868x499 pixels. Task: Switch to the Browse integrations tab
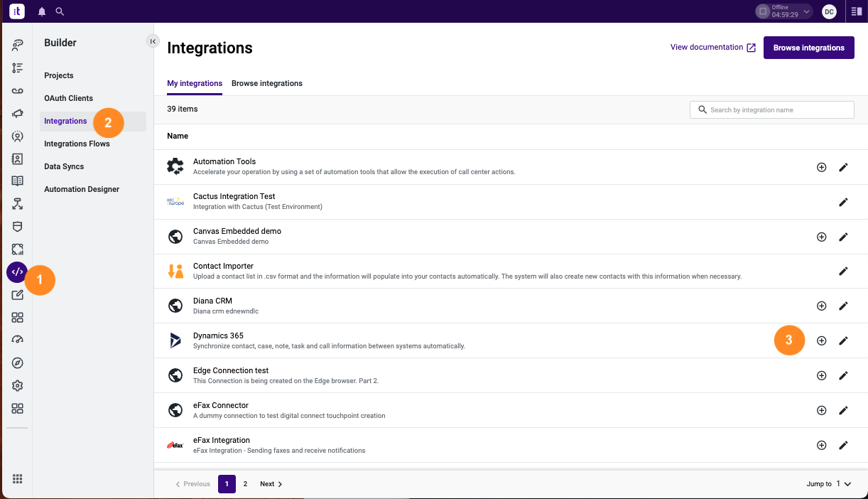coord(267,83)
